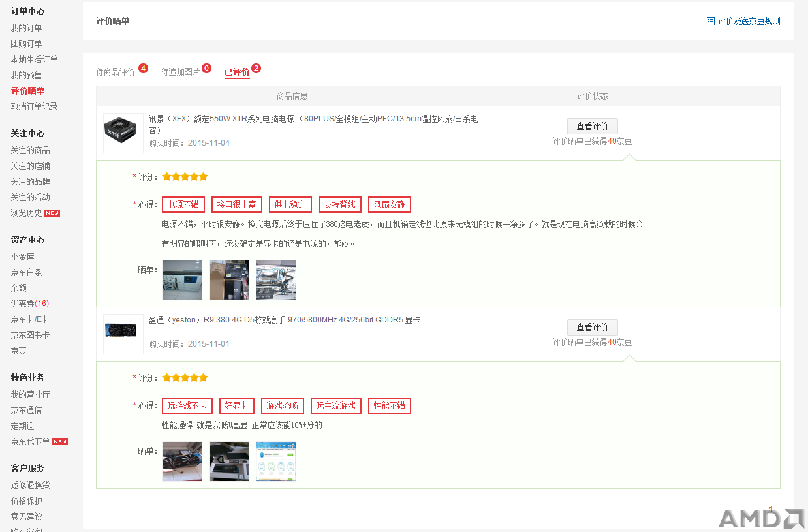Open 返修退换货 in the sidebar
808x532 pixels.
pyautogui.click(x=30, y=485)
